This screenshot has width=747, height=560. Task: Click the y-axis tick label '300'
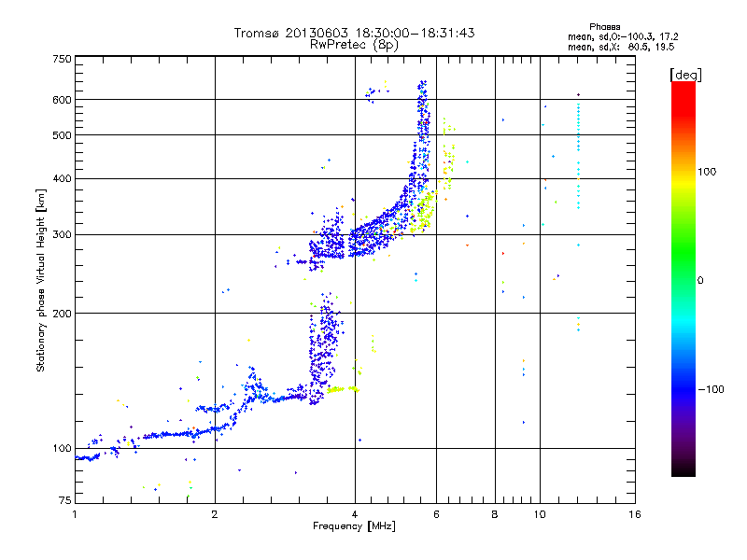[62, 235]
